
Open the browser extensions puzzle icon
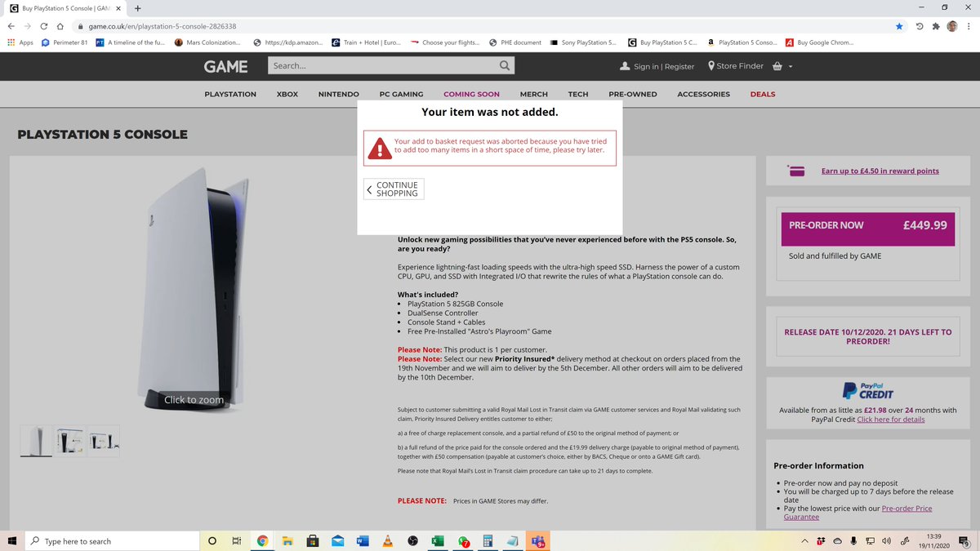tap(936, 26)
